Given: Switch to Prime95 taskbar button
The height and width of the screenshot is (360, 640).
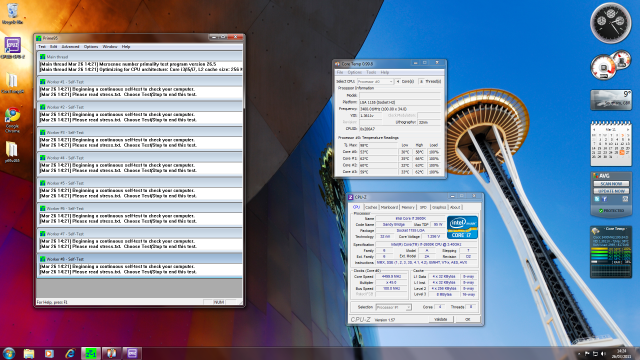Looking at the screenshot, I should click(x=91, y=353).
